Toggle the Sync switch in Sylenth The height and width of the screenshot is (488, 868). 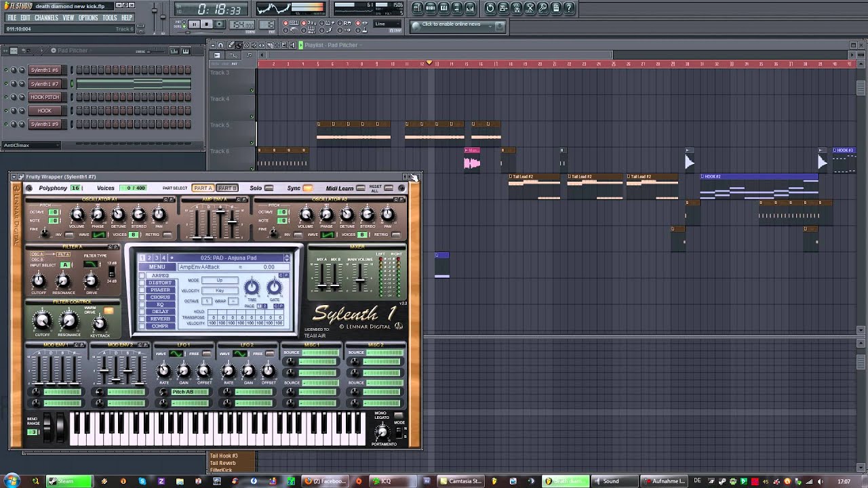coord(308,188)
